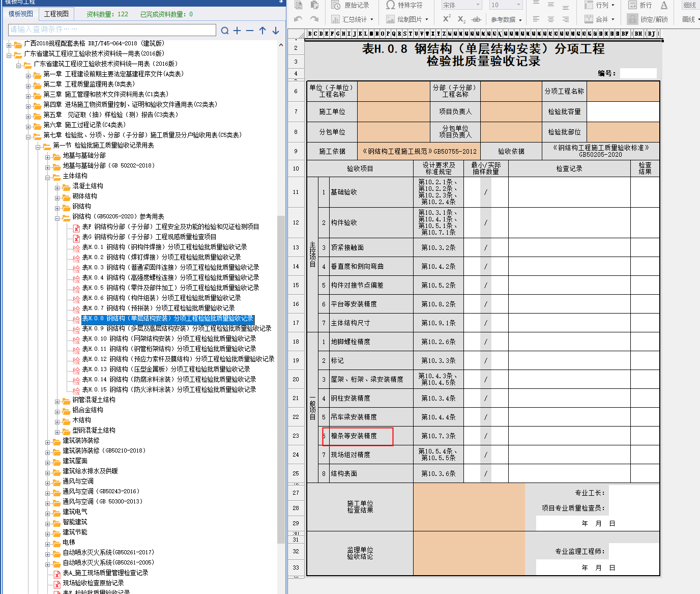The height and width of the screenshot is (594, 700).
Task: Click the redo arrow icon
Action: pyautogui.click(x=314, y=19)
